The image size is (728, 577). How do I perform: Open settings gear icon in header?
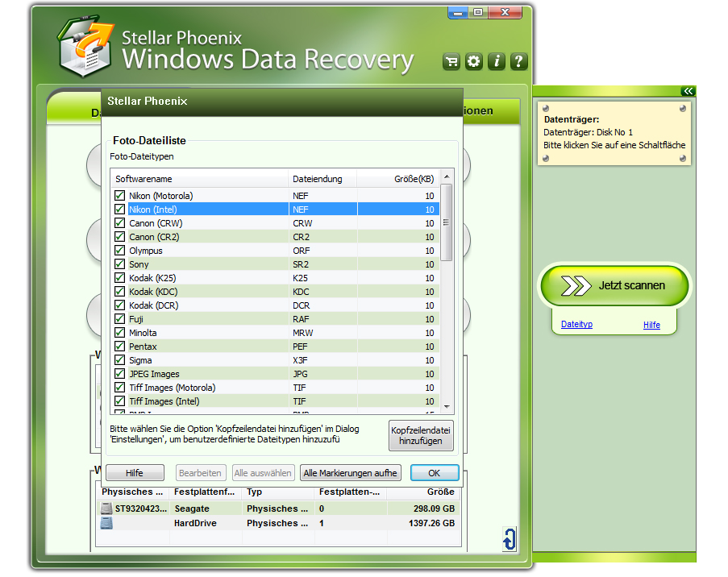coord(473,61)
